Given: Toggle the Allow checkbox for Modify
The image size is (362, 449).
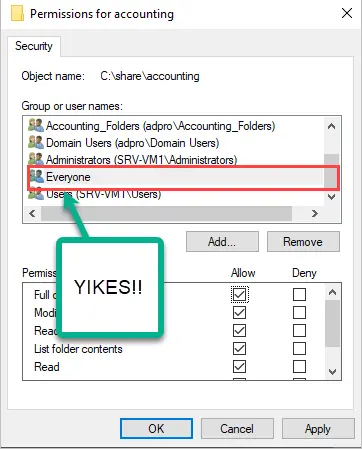Looking at the screenshot, I should click(x=240, y=313).
